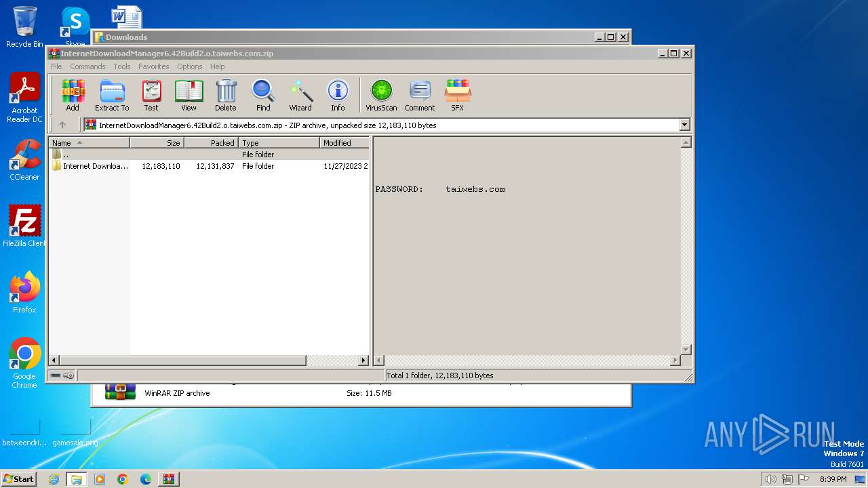Click file list horizontal scrollbar left arrow
Viewport: 868px width, 488px height.
click(x=54, y=361)
